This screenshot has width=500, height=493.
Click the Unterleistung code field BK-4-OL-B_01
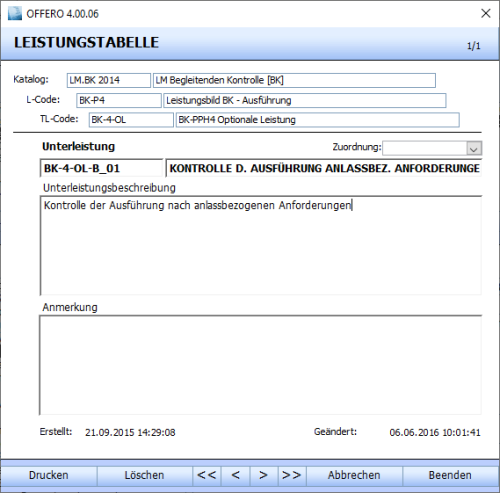pyautogui.click(x=101, y=168)
